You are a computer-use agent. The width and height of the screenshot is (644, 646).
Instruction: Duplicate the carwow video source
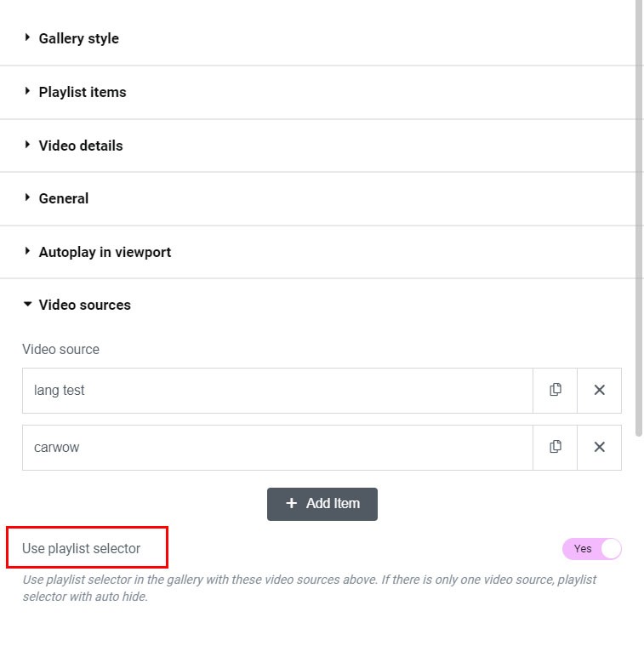coord(556,447)
